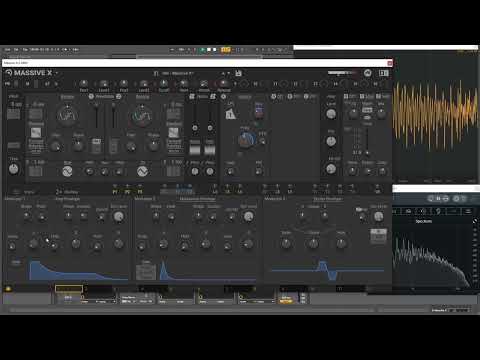This screenshot has width=480, height=360.
Task: Click oscillator 1 wavetable preview thumbnail
Action: pos(36,133)
